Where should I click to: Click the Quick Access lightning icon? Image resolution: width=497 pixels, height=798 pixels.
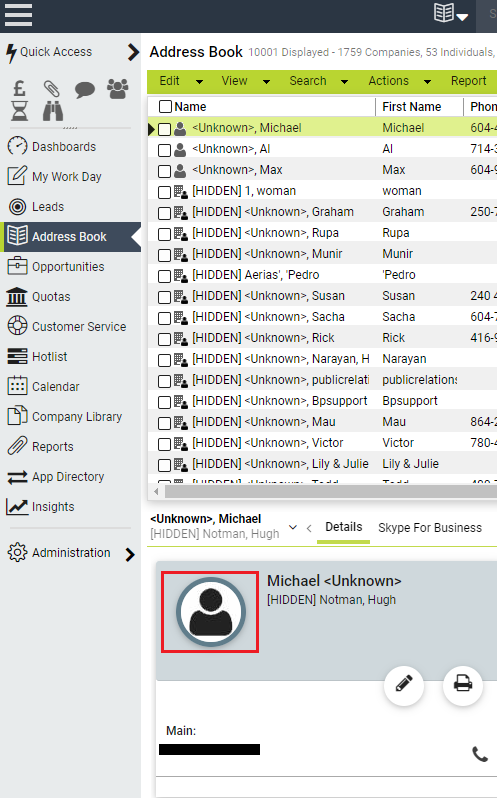11,52
